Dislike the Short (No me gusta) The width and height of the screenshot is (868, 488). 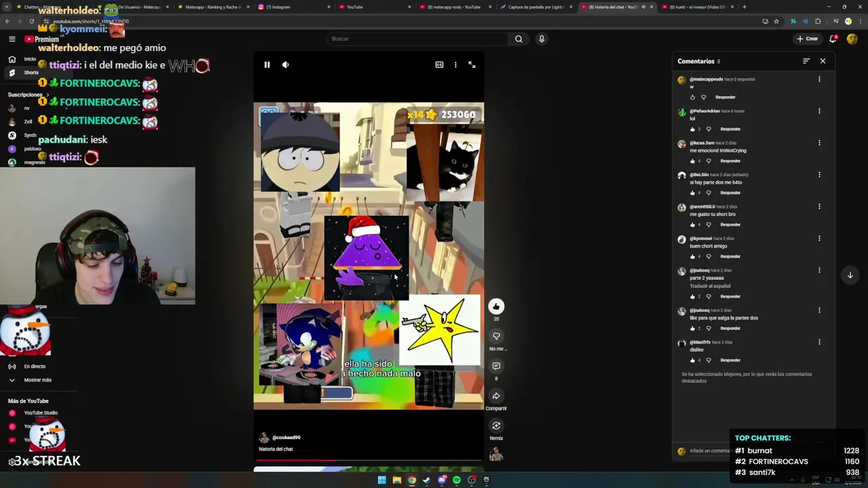(x=496, y=336)
